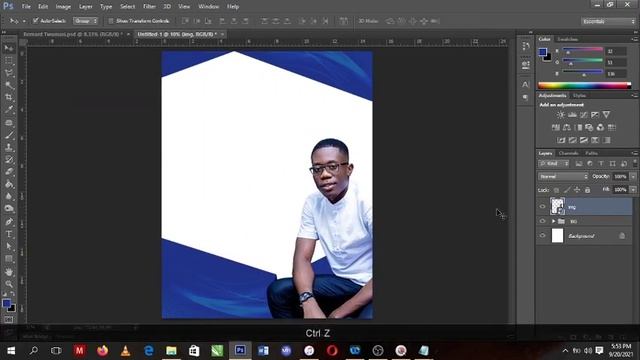Open Firefox from the taskbar
640x360 pixels.
pos(102,351)
